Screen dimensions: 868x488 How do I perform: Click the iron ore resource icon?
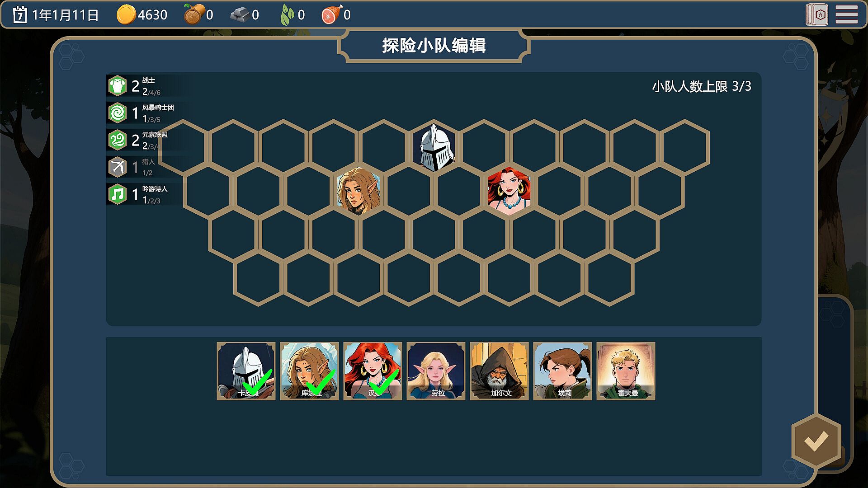(240, 15)
